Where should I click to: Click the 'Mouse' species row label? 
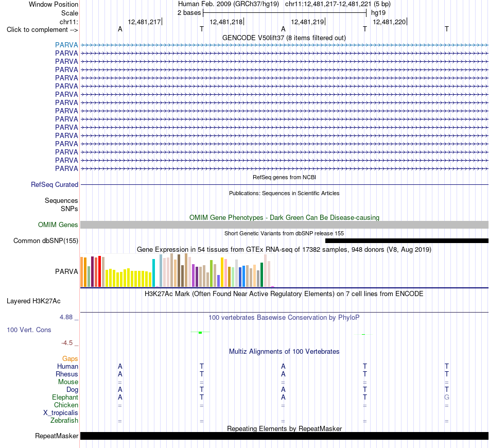point(68,382)
